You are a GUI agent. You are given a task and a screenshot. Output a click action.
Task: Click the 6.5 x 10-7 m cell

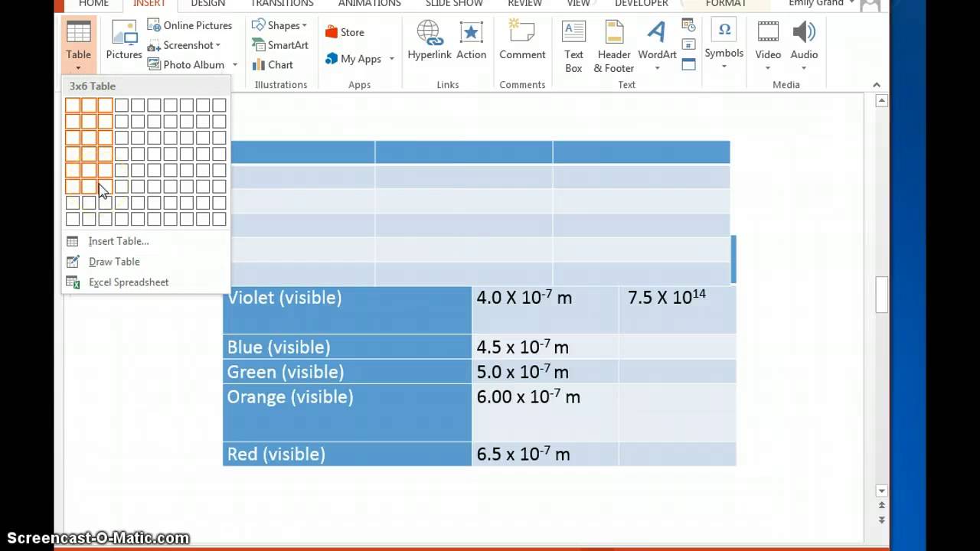tap(545, 454)
